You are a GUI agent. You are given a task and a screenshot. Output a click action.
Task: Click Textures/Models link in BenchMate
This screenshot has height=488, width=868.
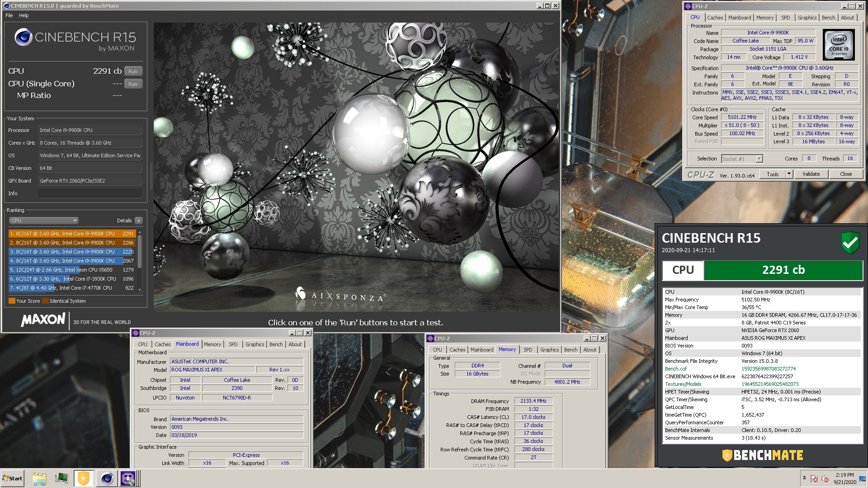[683, 384]
